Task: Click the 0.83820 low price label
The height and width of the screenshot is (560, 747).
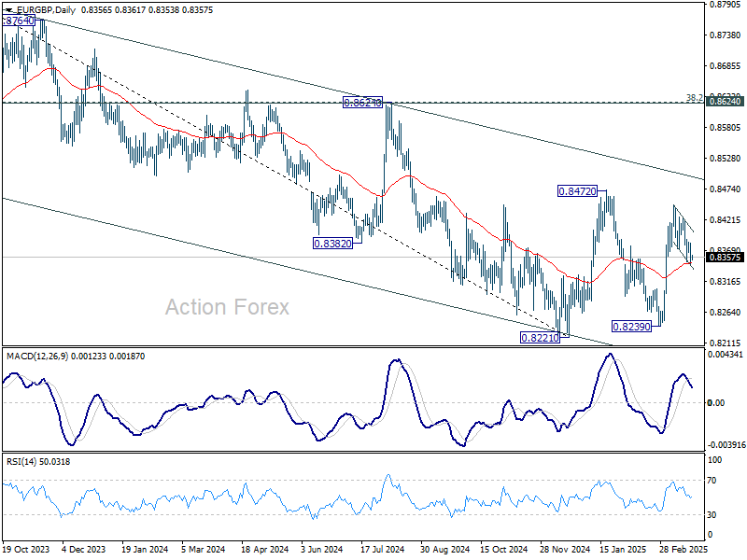Action: click(x=332, y=244)
